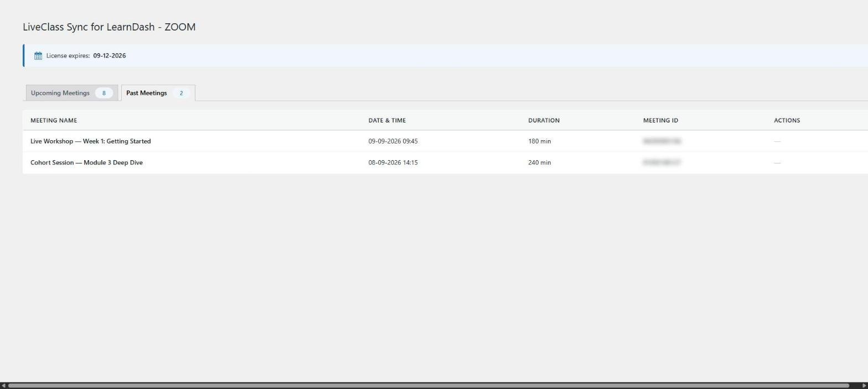
Task: Select the Past Meetings tab
Action: 158,93
